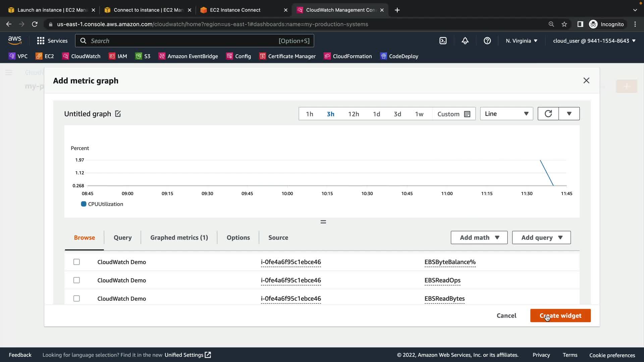Cancel the Add metric graph dialog

(x=506, y=315)
